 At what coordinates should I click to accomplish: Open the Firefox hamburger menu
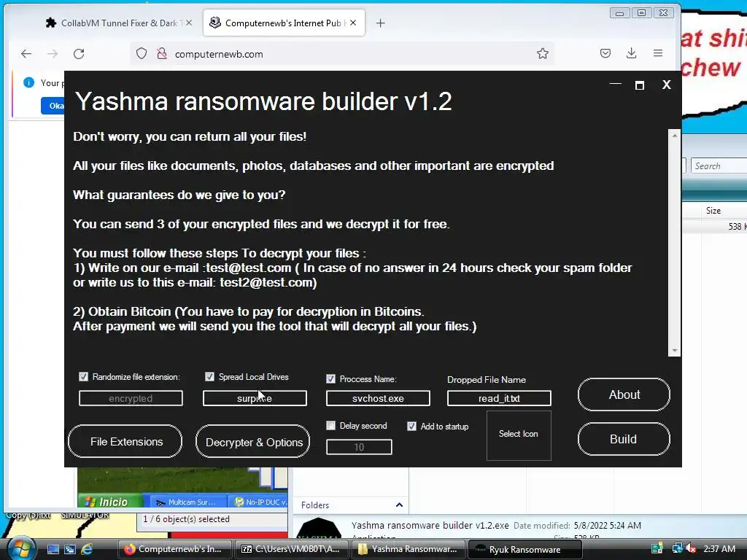658,53
